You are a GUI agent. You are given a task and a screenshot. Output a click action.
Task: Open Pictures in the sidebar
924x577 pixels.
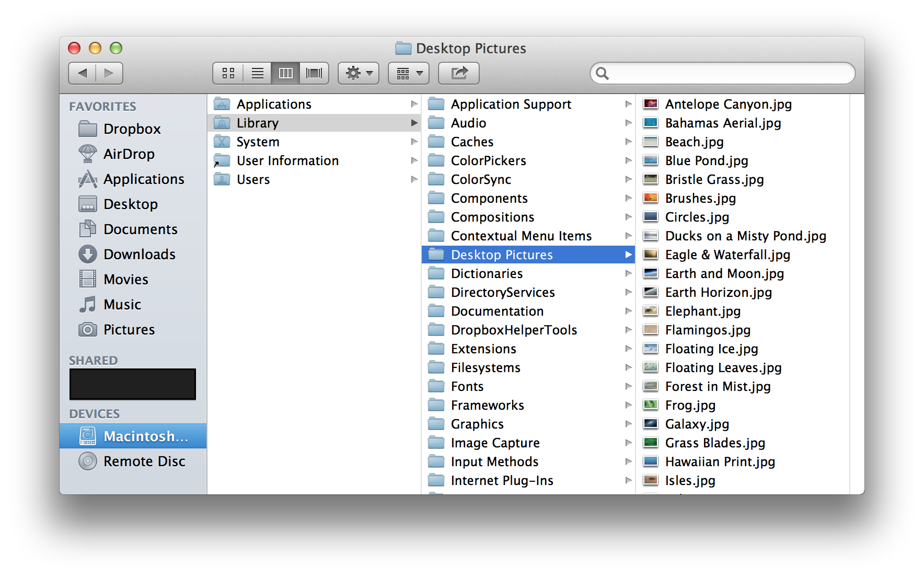133,330
